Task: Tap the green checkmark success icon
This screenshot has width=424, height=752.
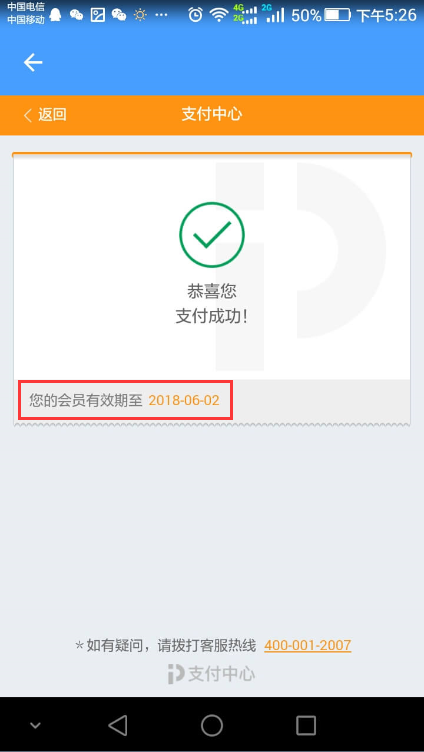Action: (x=212, y=235)
